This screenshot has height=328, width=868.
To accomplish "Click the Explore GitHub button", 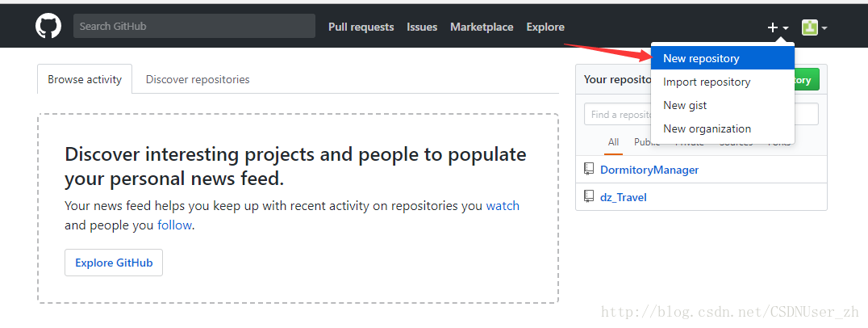I will click(x=114, y=263).
